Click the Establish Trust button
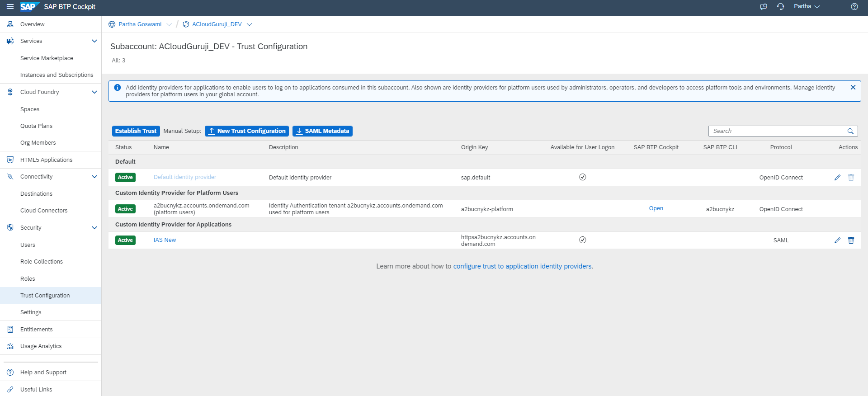Screen dimensions: 868x396 [x=136, y=131]
